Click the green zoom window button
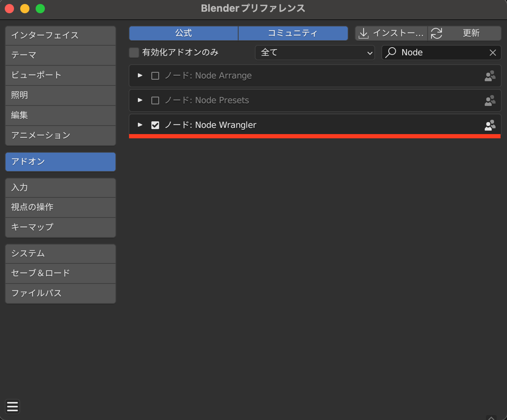The height and width of the screenshot is (420, 507). click(40, 9)
